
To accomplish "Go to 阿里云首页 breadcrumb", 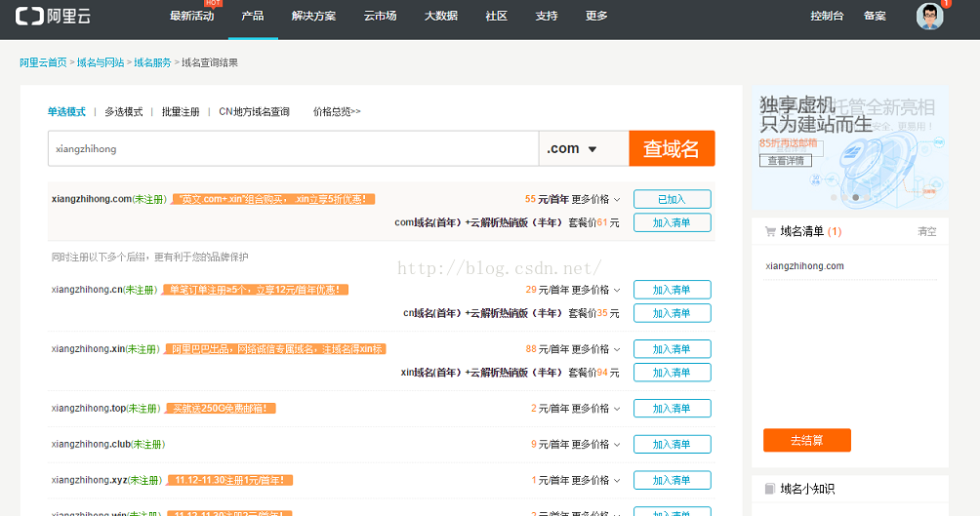I will [x=43, y=62].
